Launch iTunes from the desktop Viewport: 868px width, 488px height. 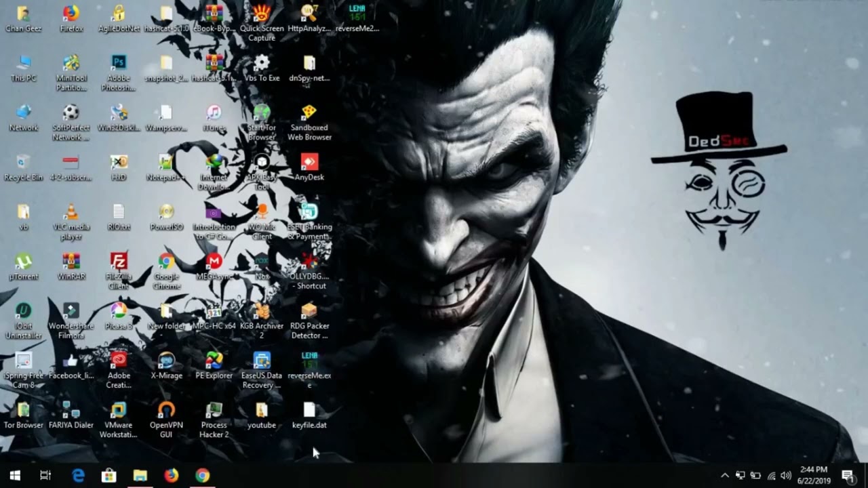[x=214, y=118]
